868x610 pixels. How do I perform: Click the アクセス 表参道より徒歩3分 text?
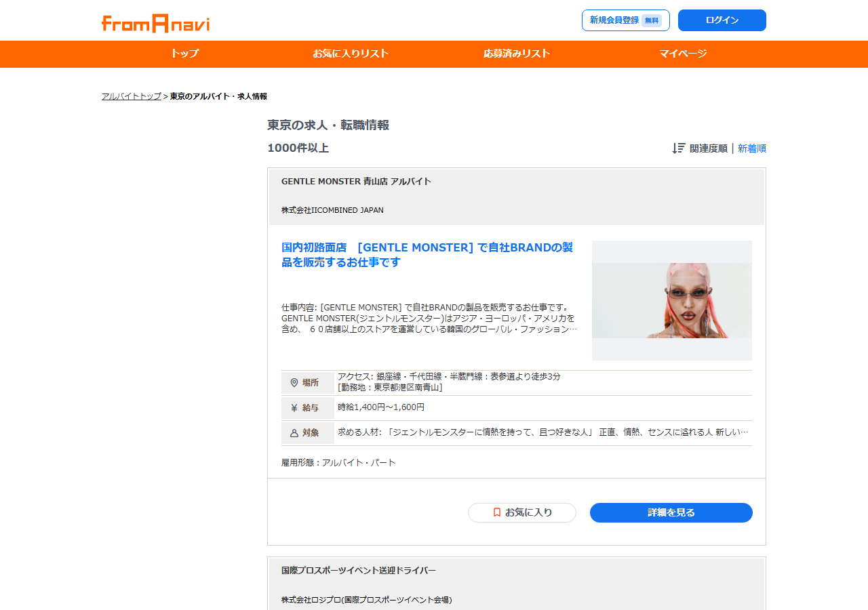[x=449, y=377]
